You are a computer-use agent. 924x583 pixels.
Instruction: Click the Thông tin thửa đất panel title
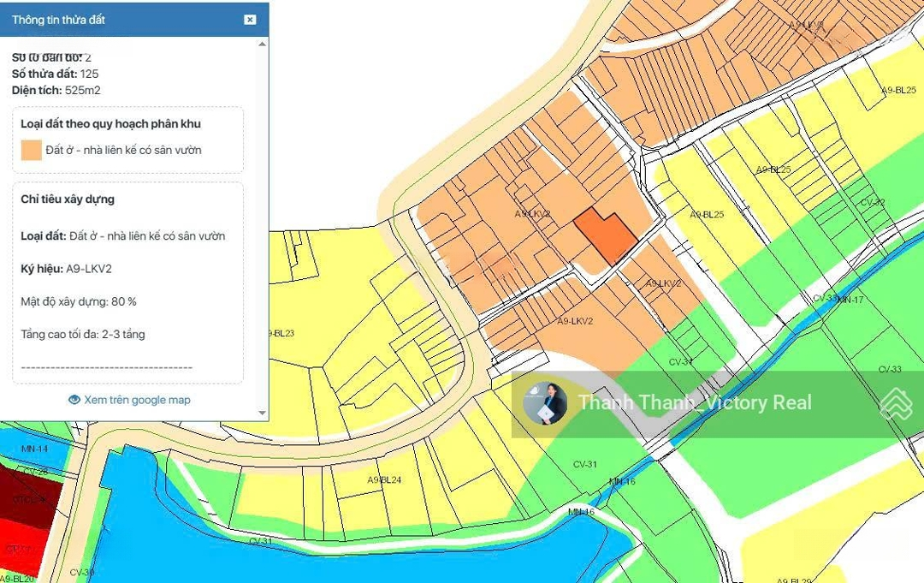coord(59,20)
